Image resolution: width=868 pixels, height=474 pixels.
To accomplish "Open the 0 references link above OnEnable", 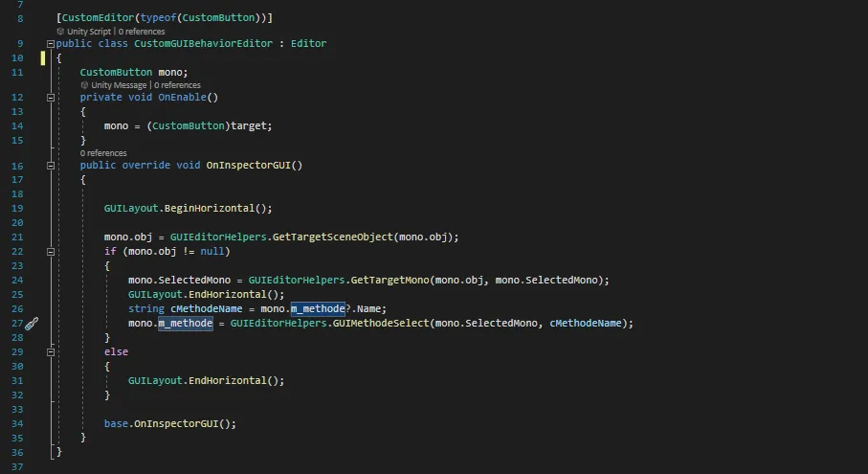I will pos(177,85).
